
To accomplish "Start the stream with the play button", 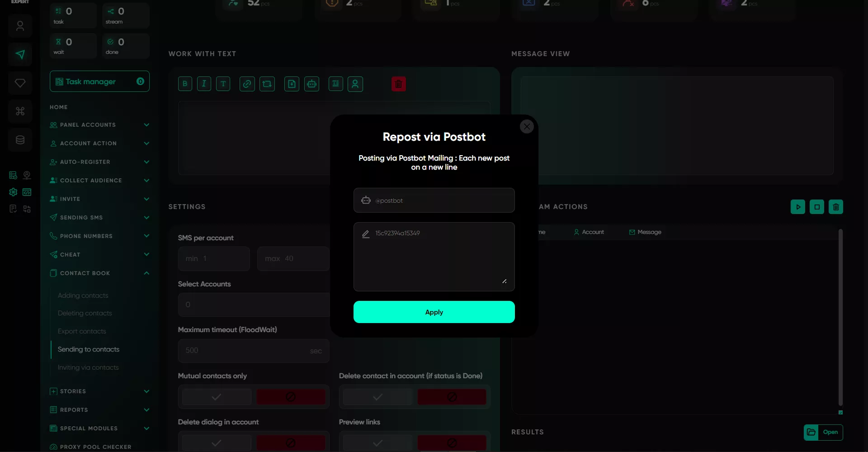I will 798,207.
